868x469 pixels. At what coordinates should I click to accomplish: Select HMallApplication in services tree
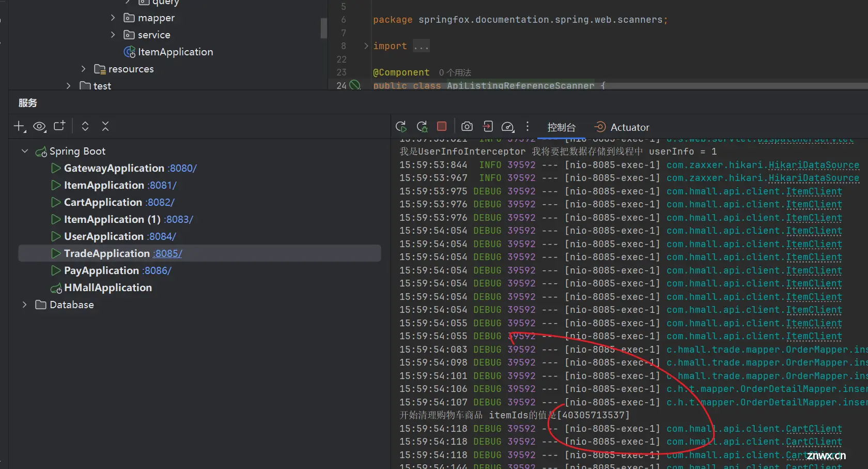coord(108,288)
